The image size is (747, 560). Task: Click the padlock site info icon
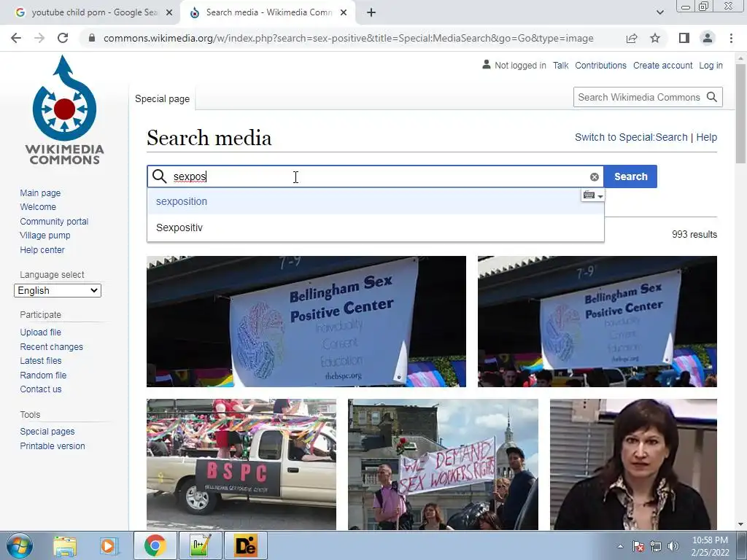click(92, 38)
